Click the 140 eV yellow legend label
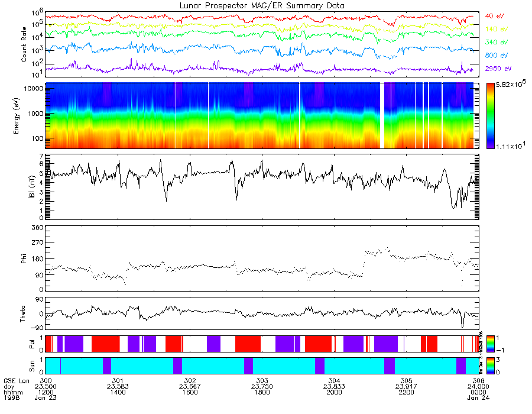The height and width of the screenshot is (414, 532). [497, 29]
